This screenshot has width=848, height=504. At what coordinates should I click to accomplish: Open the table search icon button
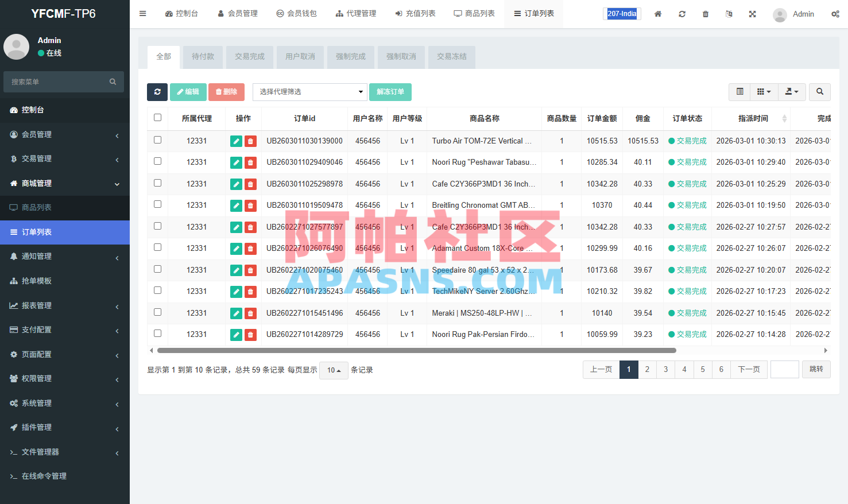click(x=820, y=92)
